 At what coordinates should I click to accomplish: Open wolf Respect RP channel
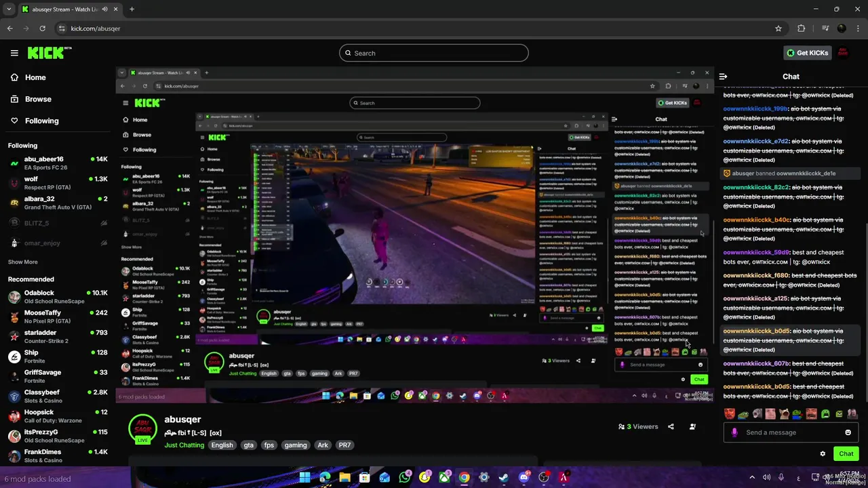pos(58,183)
